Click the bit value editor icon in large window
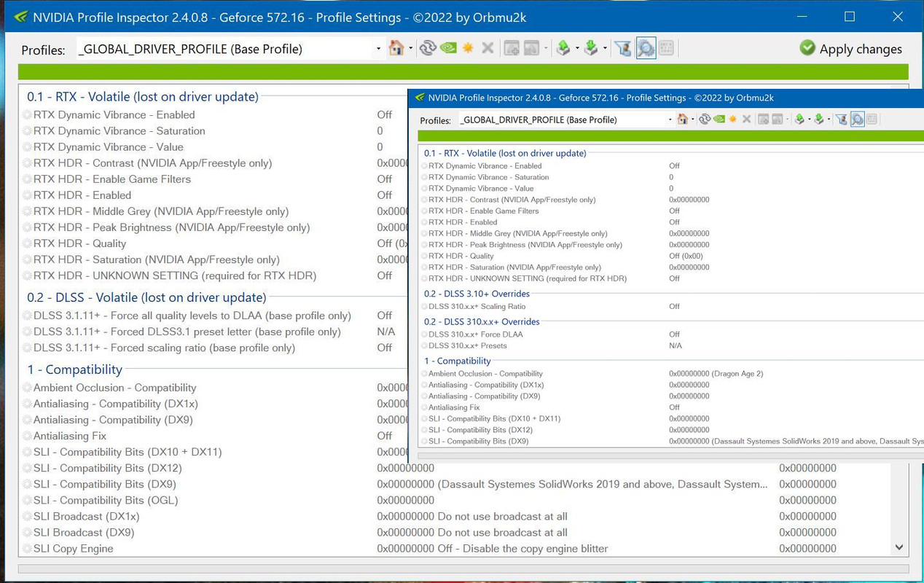 [x=667, y=48]
